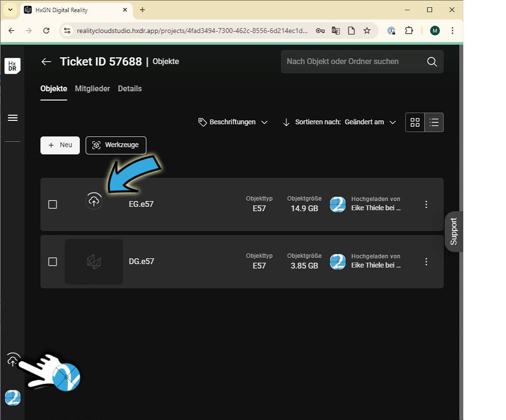Click the DG.e57 file name
The height and width of the screenshot is (420, 506).
(x=141, y=262)
